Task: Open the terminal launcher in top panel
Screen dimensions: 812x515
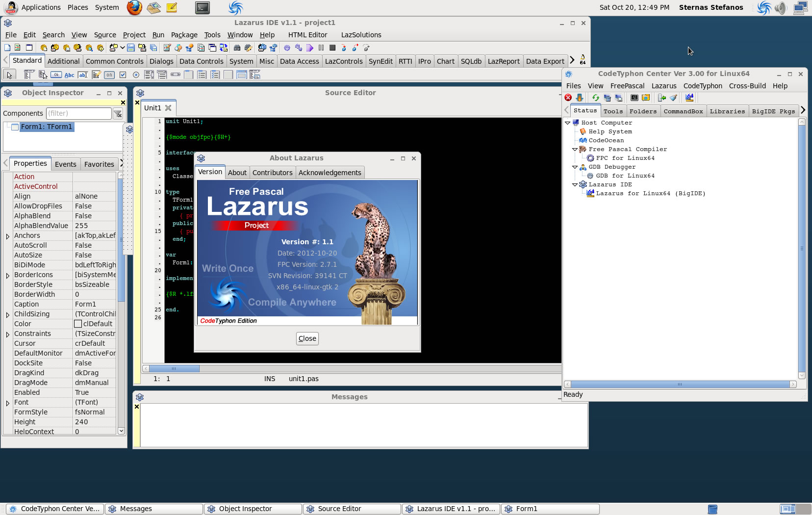Action: coord(203,7)
